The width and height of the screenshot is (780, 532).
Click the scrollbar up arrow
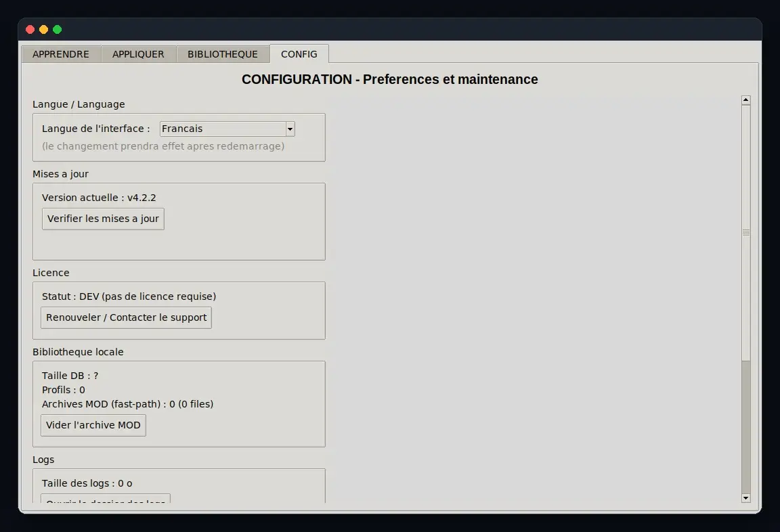click(745, 100)
